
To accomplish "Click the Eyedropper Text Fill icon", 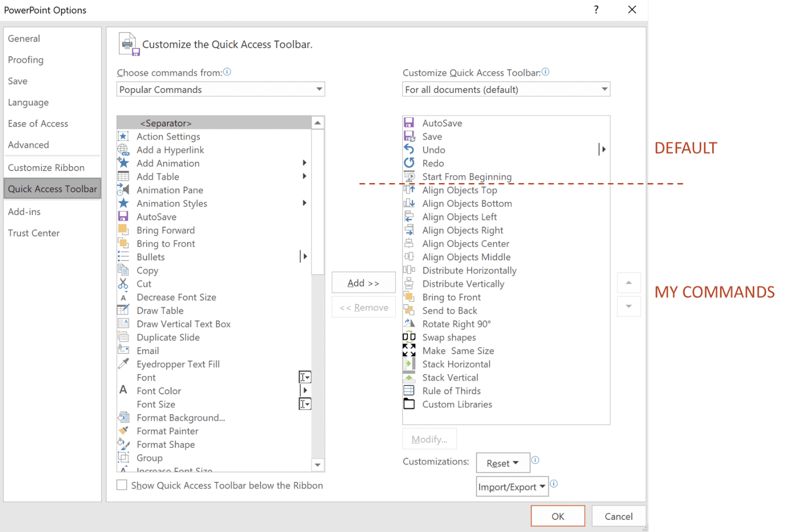I will click(123, 364).
